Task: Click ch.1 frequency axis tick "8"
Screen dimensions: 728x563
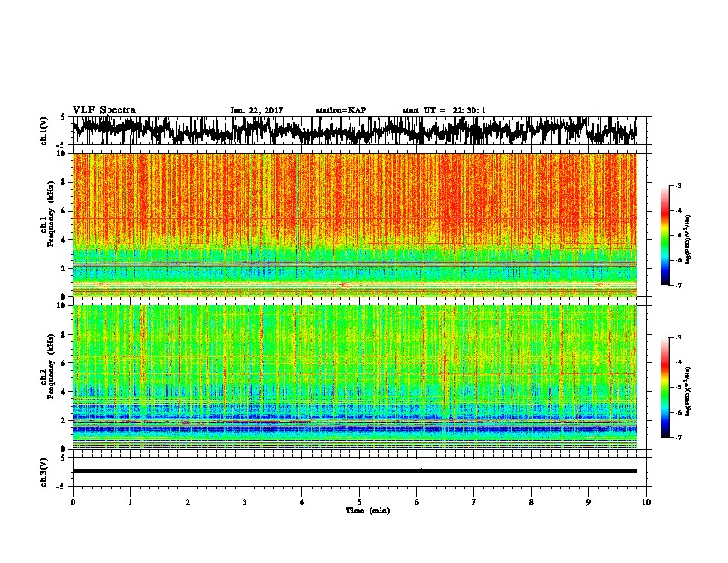Action: click(63, 182)
